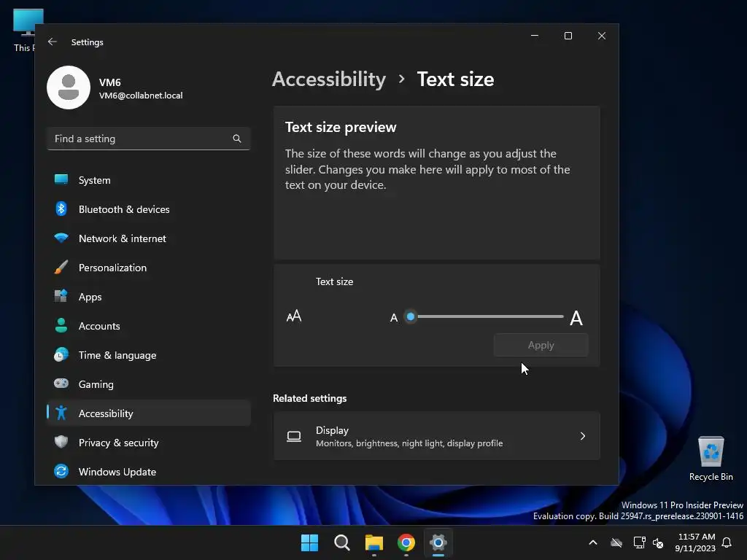The width and height of the screenshot is (747, 560).
Task: Click the VM6 user profile avatar
Action: pos(69,87)
